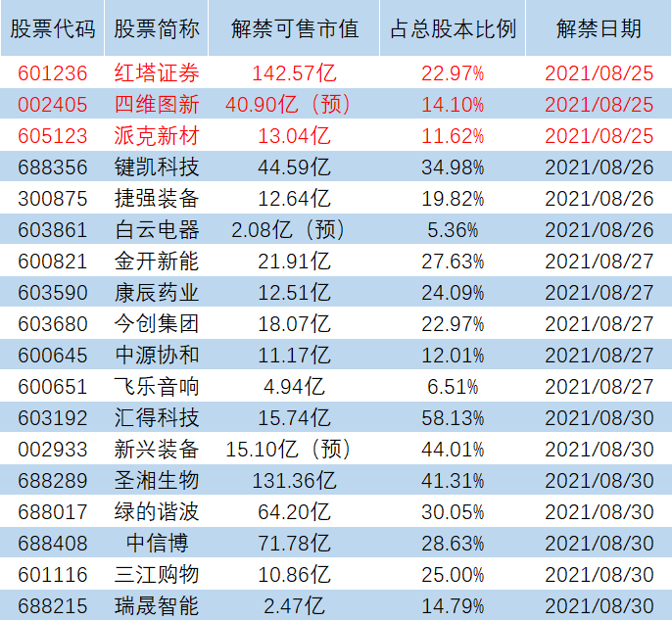
Task: Select stock code 002933
Action: point(52,450)
